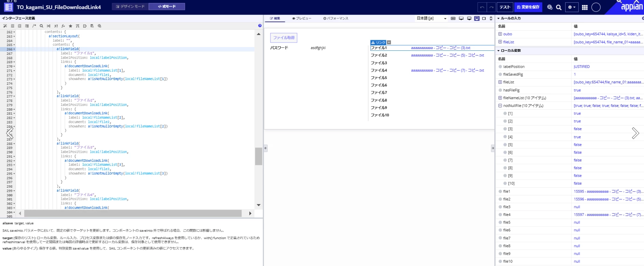Viewport: 644px width, 266px height.
Task: Click the labelPosition value JUSTIFIED
Action: [582, 67]
